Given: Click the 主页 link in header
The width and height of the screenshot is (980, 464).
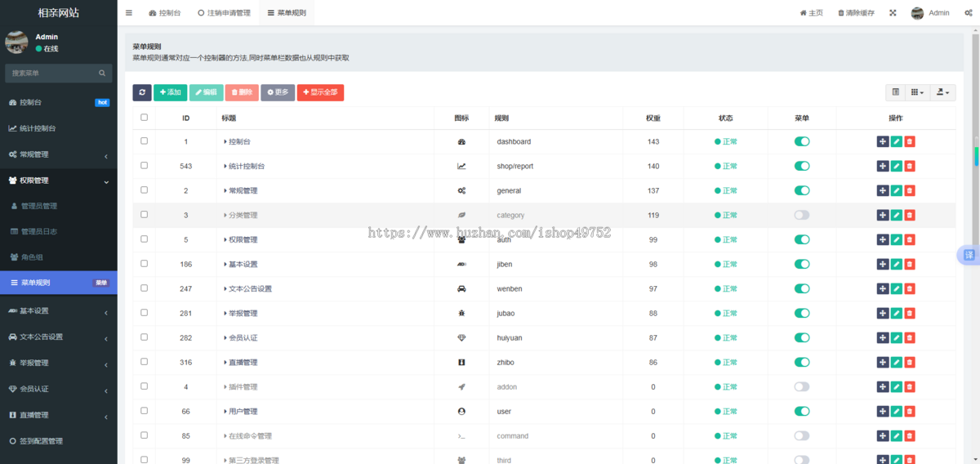Looking at the screenshot, I should click(x=811, y=13).
